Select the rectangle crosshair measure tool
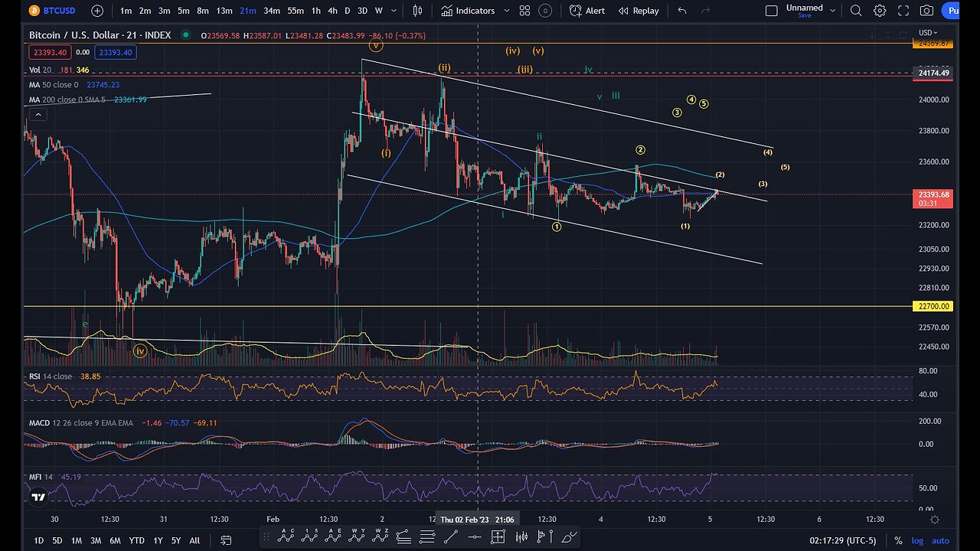Screen dimensions: 980x551 [x=498, y=537]
